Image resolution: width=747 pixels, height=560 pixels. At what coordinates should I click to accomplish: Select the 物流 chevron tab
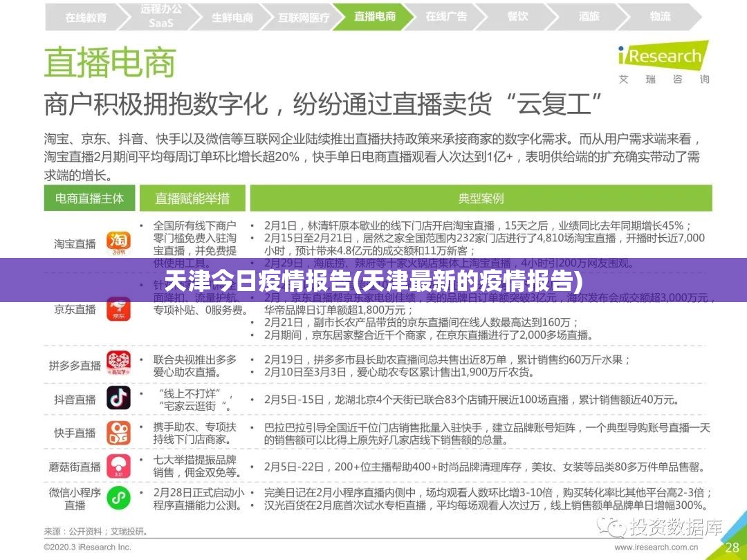(x=661, y=16)
